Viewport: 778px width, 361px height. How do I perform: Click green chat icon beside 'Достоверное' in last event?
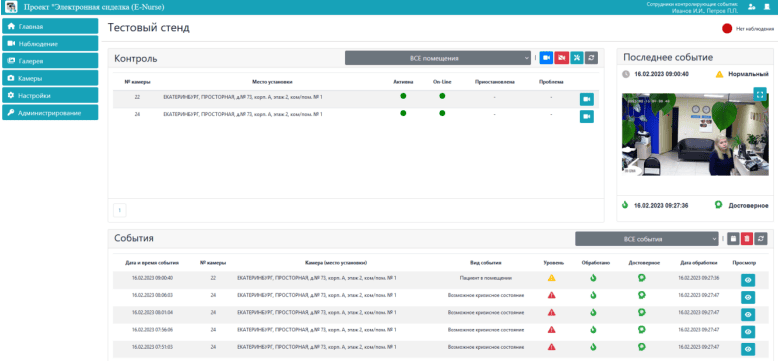pyautogui.click(x=718, y=205)
